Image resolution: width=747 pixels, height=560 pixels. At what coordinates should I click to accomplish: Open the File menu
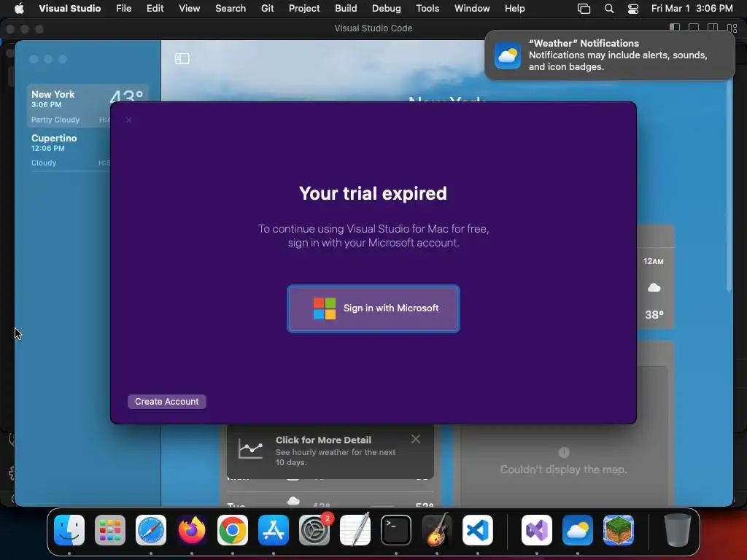pos(124,8)
